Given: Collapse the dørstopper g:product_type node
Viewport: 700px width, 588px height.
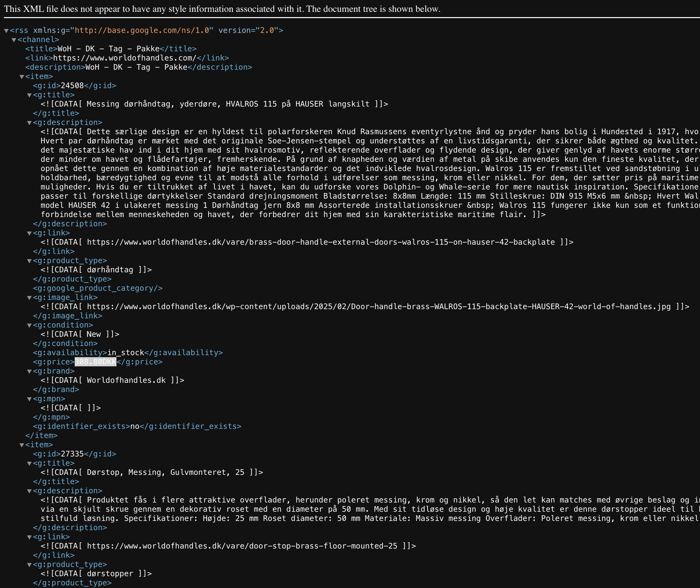Looking at the screenshot, I should tap(29, 565).
